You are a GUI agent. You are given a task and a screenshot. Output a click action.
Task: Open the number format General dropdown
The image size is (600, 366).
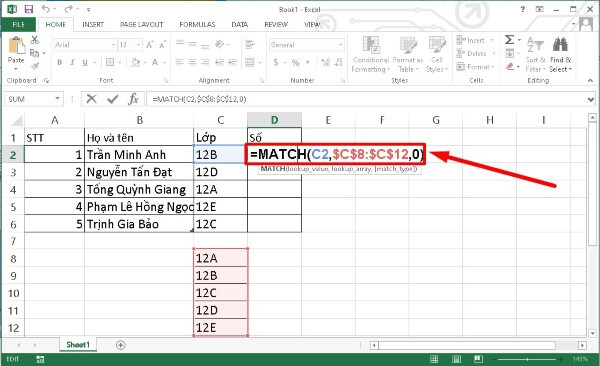click(340, 45)
